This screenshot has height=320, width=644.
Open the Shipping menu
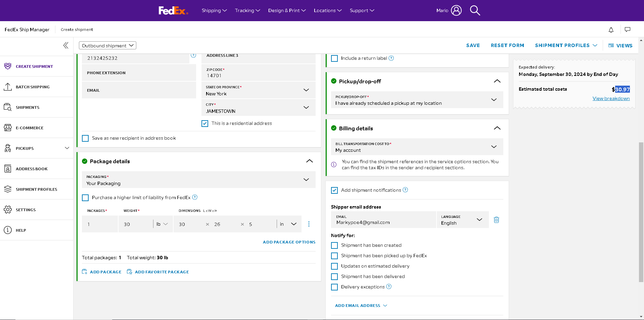214,10
